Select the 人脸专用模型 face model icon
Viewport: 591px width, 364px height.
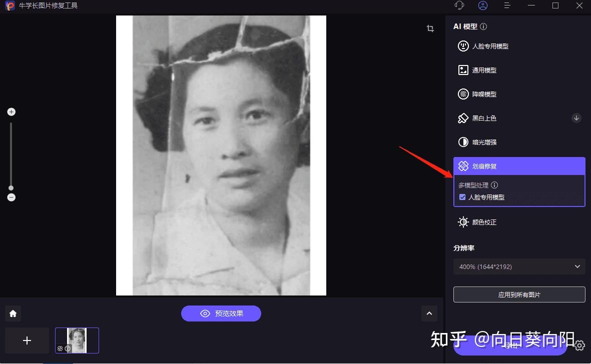(x=463, y=46)
